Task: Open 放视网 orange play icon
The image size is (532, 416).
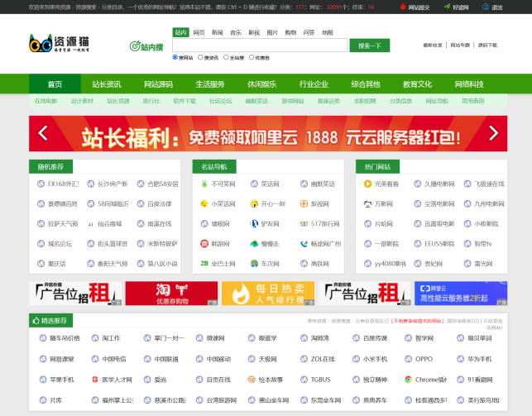Action: [x=304, y=203]
